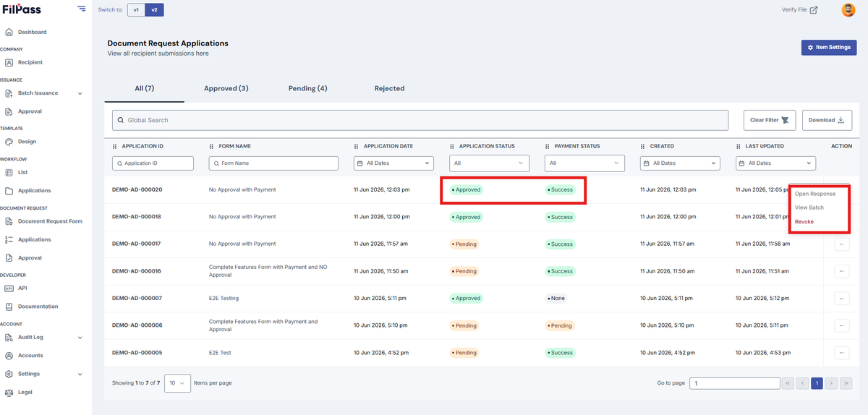Open the Dashboard home icon
Image resolution: width=868 pixels, height=415 pixels.
9,32
